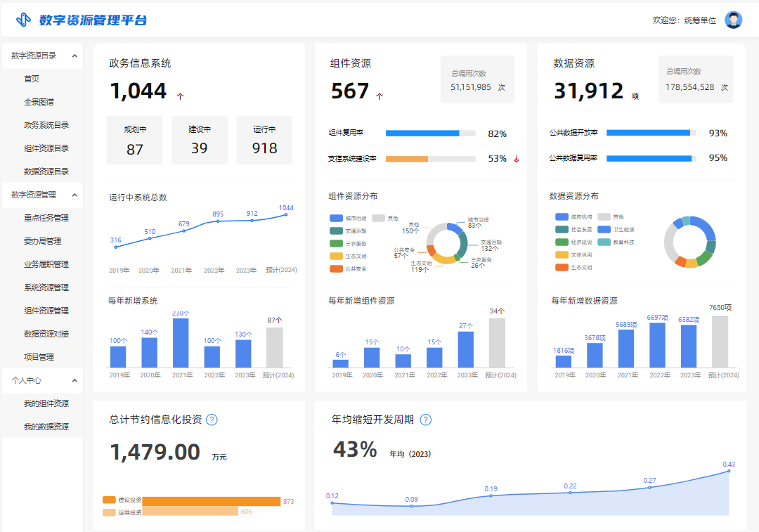Click the 建设中 39 card
The image size is (759, 532).
(x=200, y=141)
